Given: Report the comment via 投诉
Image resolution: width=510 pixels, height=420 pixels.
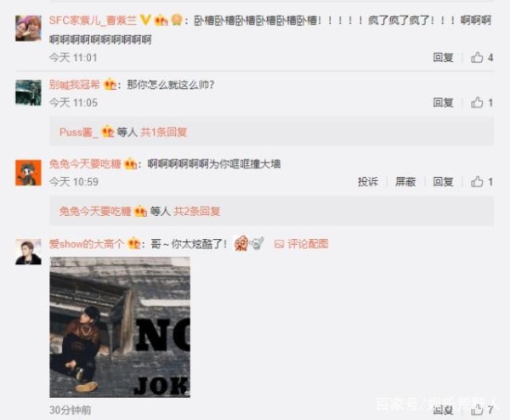Looking at the screenshot, I should point(368,182).
